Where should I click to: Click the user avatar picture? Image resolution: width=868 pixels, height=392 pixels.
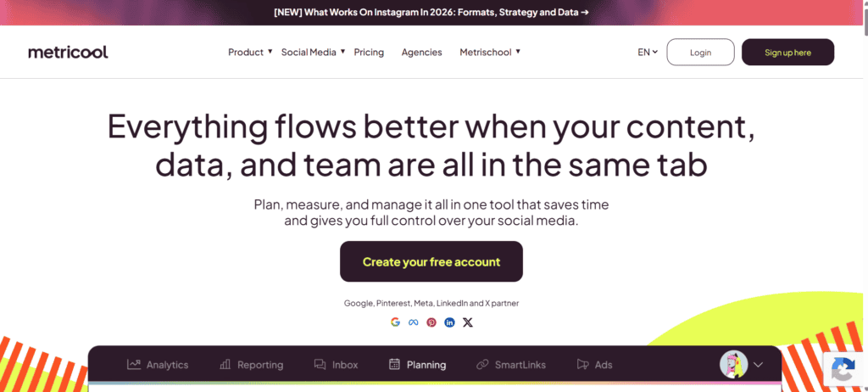733,364
